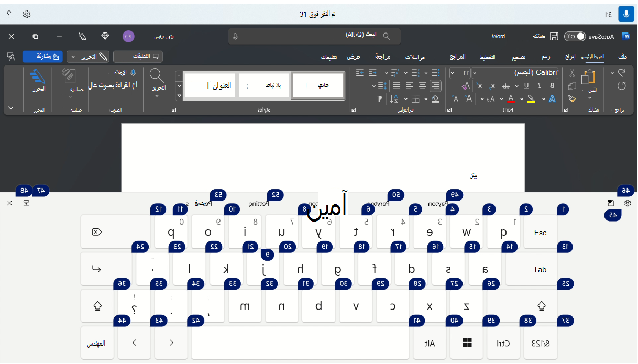638x364 pixels.
Task: Click the مشاركة share button
Action: point(43,56)
